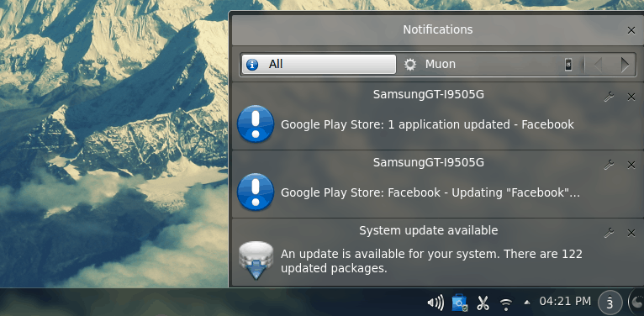This screenshot has height=316, width=644.
Task: Click exclamation icon of Updating "Facebook" notification
Action: click(x=256, y=192)
